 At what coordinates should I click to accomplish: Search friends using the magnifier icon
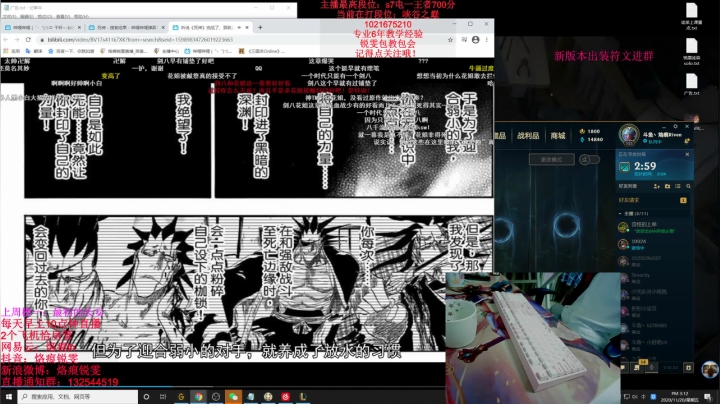[x=688, y=186]
